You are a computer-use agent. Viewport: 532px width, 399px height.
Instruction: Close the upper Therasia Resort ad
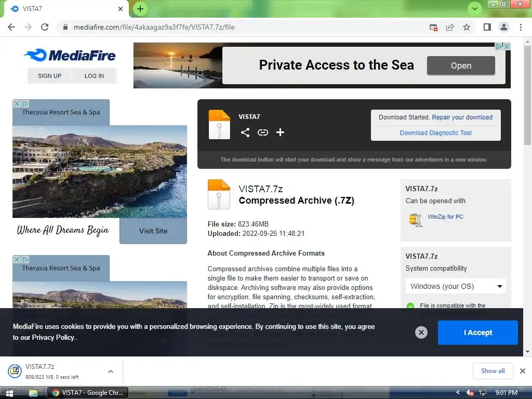point(17,103)
